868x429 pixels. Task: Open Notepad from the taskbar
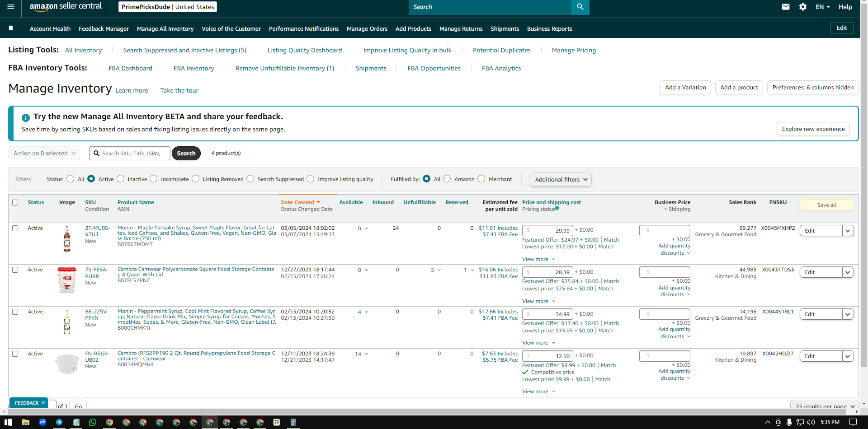coord(76,422)
